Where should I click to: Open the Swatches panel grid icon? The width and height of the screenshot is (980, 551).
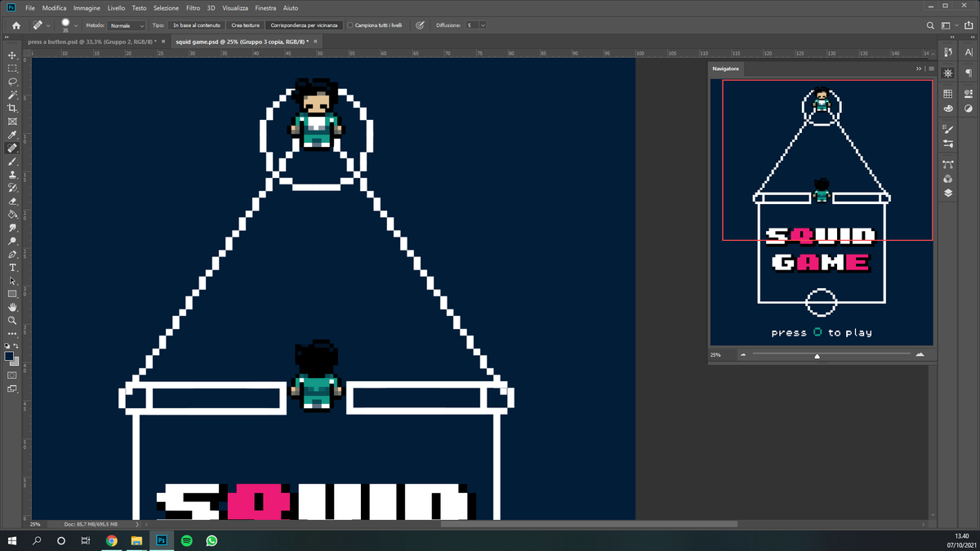[947, 94]
